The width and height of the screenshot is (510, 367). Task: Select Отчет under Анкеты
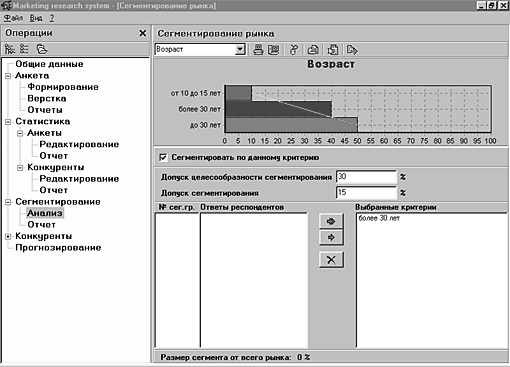(x=53, y=156)
